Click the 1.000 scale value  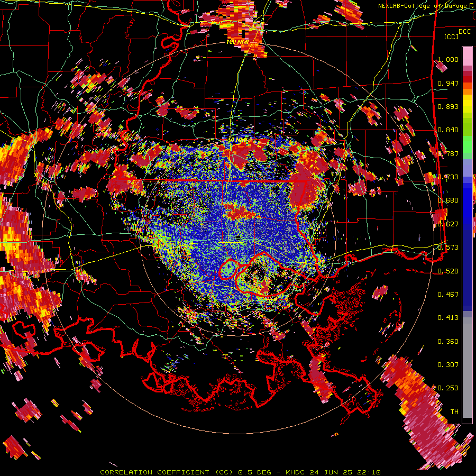coord(448,59)
